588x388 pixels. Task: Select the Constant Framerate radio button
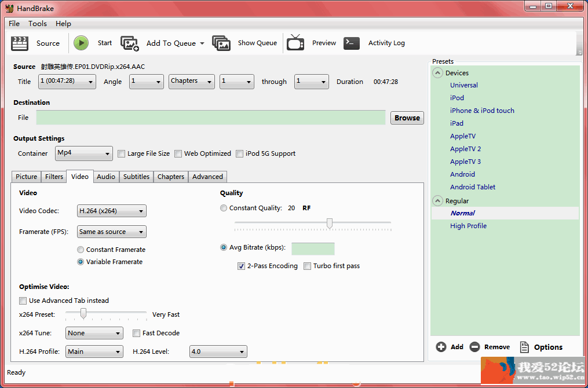pyautogui.click(x=81, y=250)
